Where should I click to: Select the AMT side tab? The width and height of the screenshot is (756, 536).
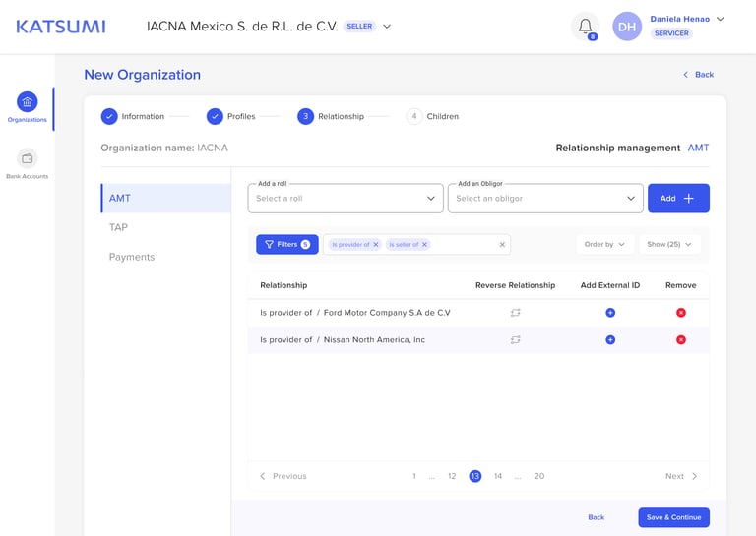click(165, 198)
